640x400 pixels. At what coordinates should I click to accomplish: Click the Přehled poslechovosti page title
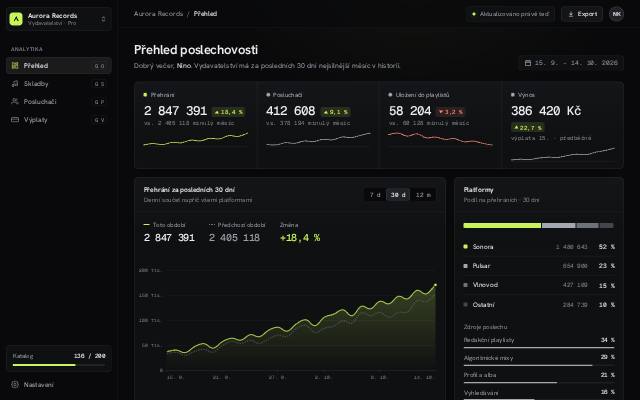(x=196, y=50)
